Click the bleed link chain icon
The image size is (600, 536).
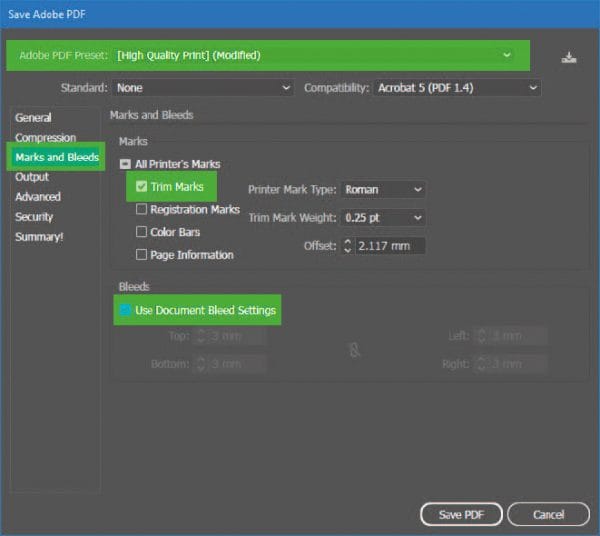[354, 350]
